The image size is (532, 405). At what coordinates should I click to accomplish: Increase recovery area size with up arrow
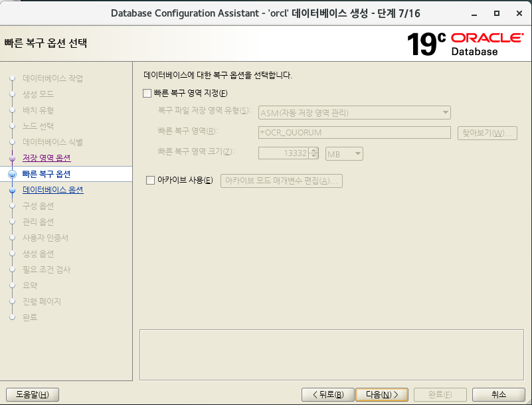314,150
